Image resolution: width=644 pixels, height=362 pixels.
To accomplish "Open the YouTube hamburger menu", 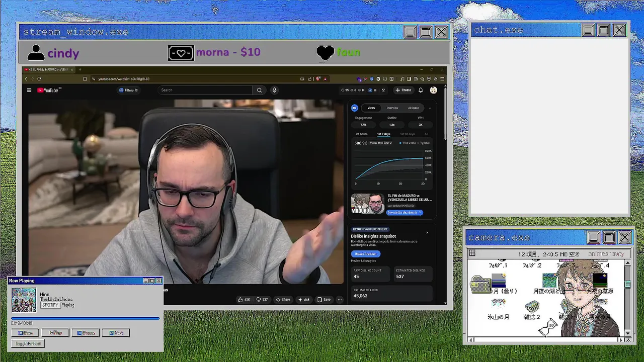I will click(x=29, y=90).
